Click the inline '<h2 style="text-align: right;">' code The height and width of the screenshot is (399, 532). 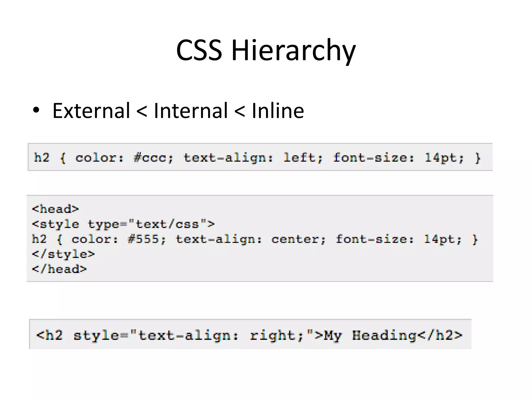249,335
